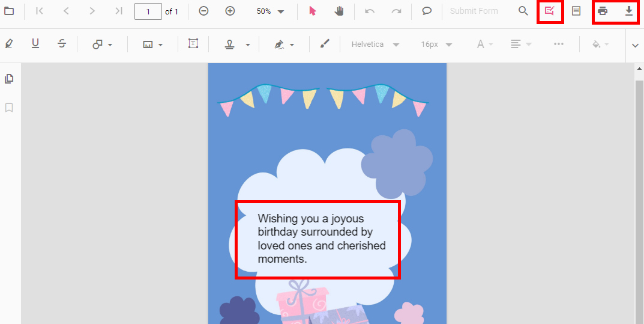Image resolution: width=644 pixels, height=324 pixels.
Task: Open the 50% zoom dropdown
Action: point(270,11)
